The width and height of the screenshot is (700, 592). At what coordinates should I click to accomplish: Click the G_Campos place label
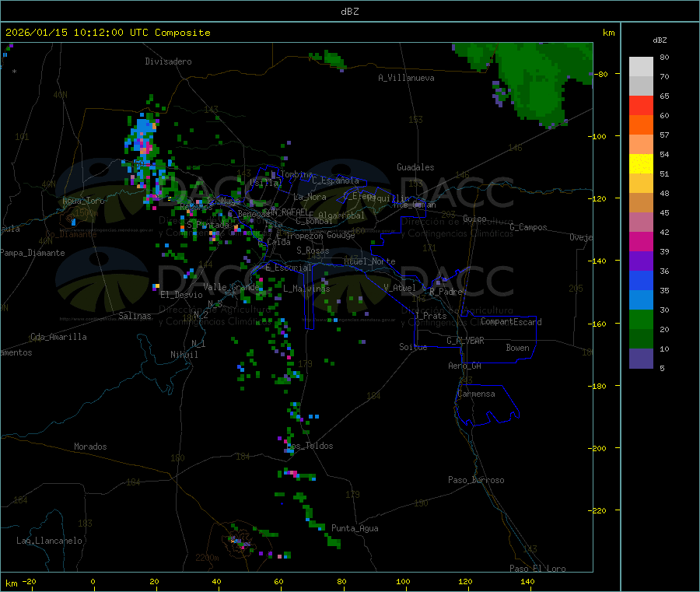(x=529, y=227)
